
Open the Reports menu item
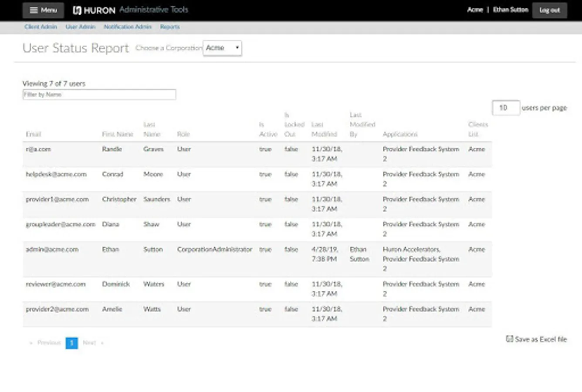(x=169, y=27)
